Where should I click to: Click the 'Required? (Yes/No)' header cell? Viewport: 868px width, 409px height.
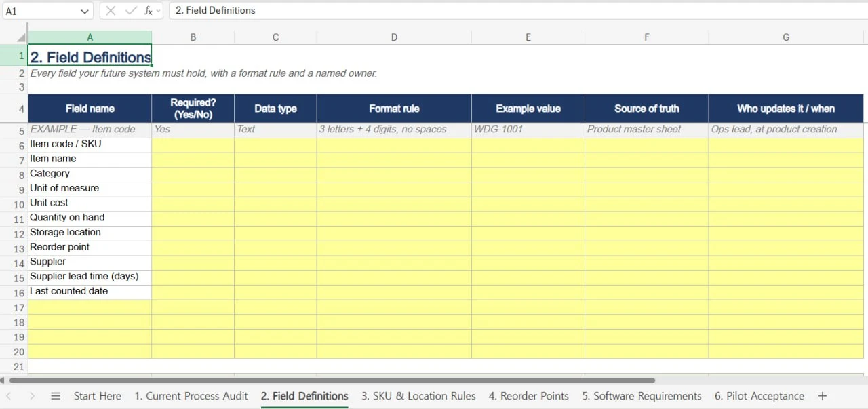point(193,109)
